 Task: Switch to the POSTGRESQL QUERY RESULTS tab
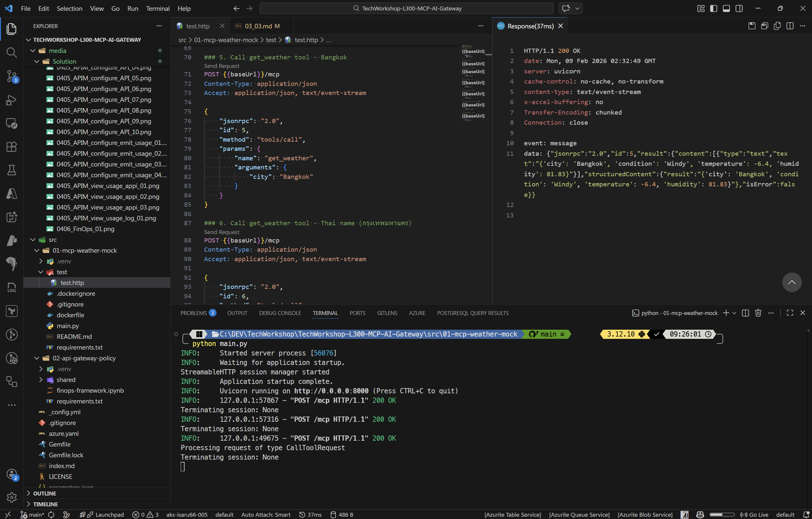pyautogui.click(x=473, y=313)
